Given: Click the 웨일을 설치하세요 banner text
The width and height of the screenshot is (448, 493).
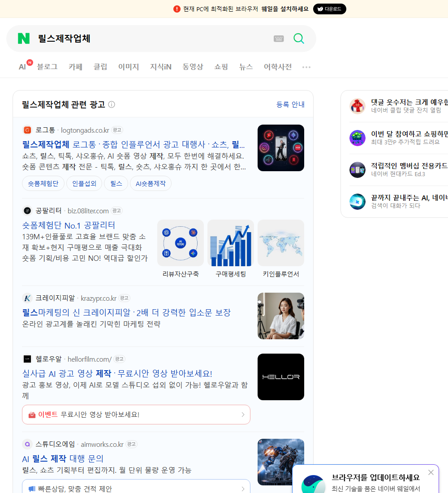Looking at the screenshot, I should [284, 9].
